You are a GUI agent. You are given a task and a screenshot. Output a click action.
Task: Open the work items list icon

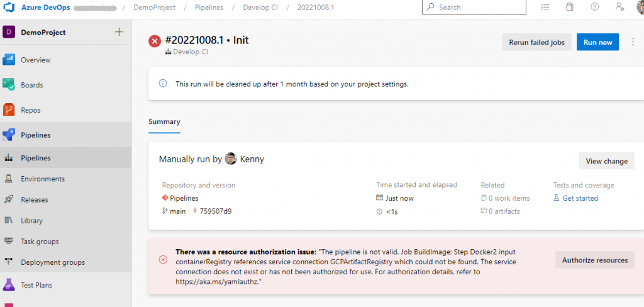(x=545, y=7)
